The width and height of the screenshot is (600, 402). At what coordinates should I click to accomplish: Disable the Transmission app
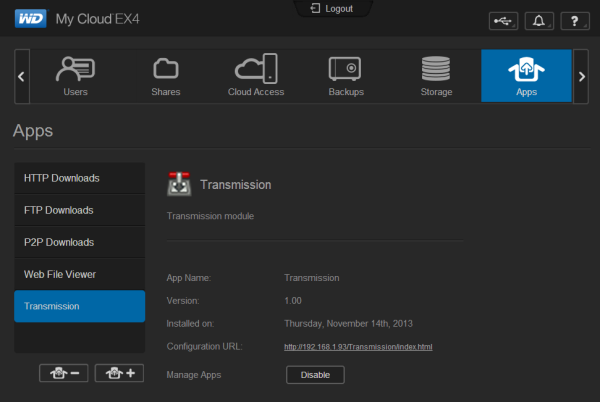click(315, 375)
